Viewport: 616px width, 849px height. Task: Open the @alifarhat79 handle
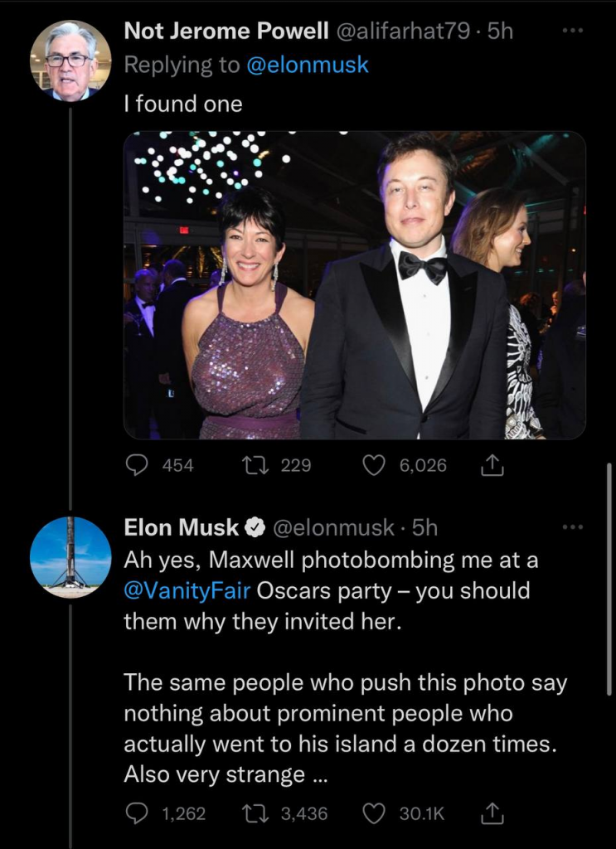tap(404, 32)
